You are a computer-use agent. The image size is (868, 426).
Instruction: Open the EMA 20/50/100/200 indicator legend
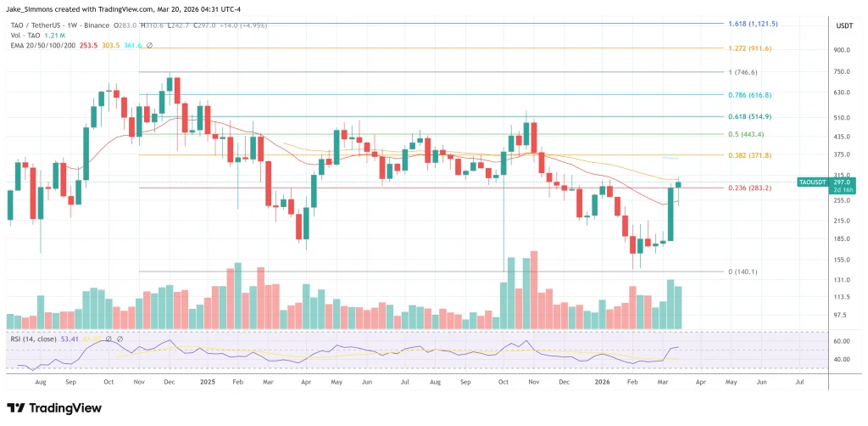(x=42, y=45)
